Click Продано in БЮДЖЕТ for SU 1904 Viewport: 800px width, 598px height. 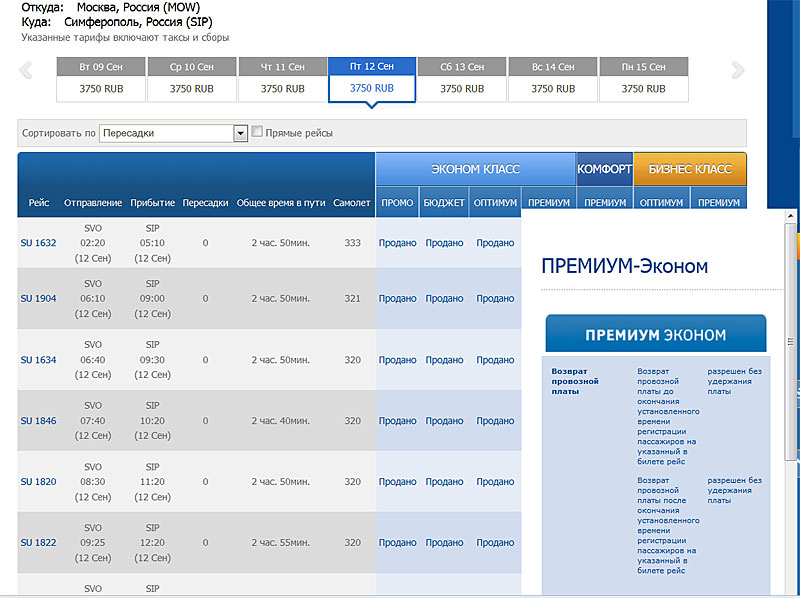point(444,298)
